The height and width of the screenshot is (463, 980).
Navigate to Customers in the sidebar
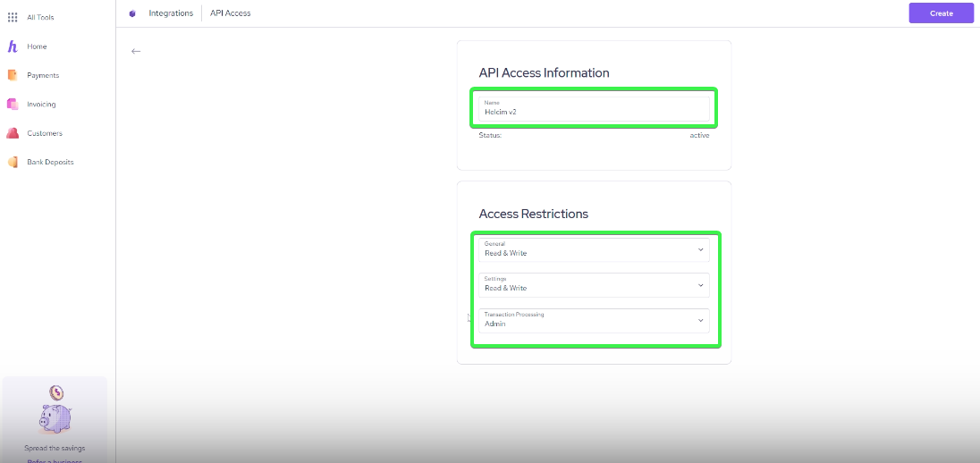click(x=45, y=133)
